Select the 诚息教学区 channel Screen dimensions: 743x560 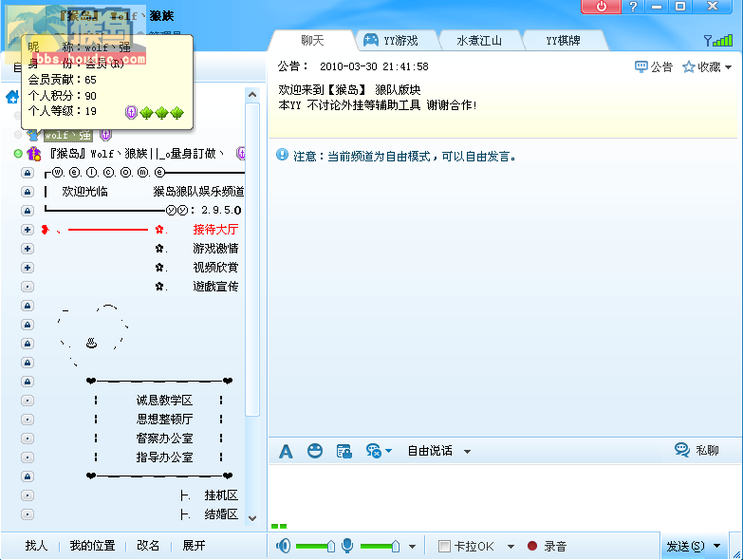(164, 401)
